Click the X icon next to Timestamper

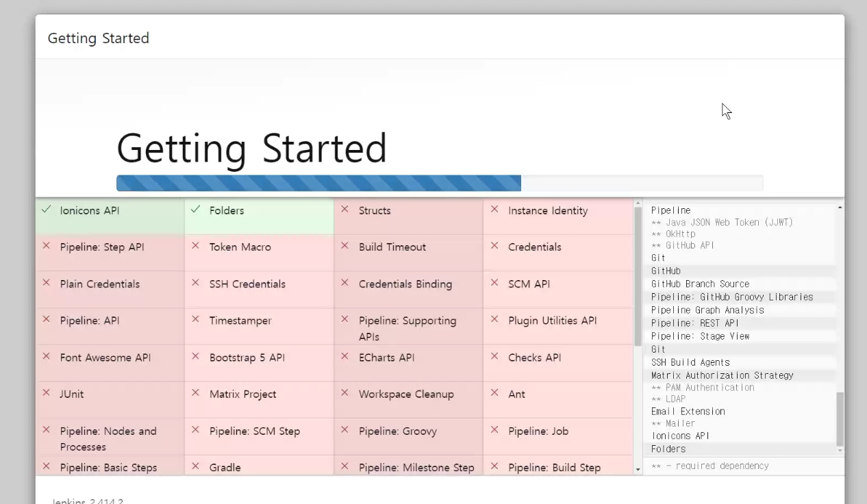coord(195,320)
